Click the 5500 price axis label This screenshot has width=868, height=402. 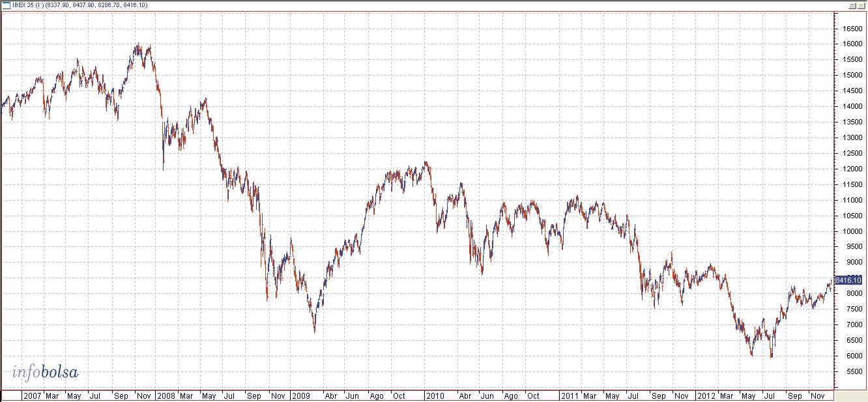coord(854,372)
